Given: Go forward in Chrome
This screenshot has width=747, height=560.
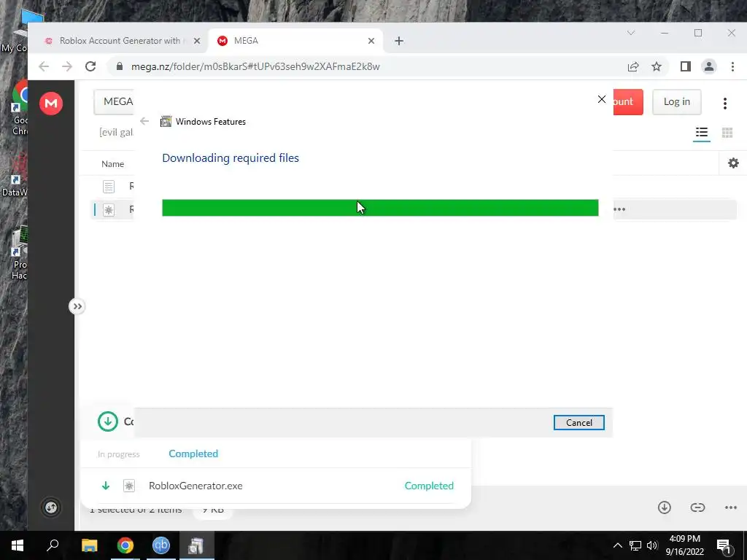Looking at the screenshot, I should tap(67, 66).
